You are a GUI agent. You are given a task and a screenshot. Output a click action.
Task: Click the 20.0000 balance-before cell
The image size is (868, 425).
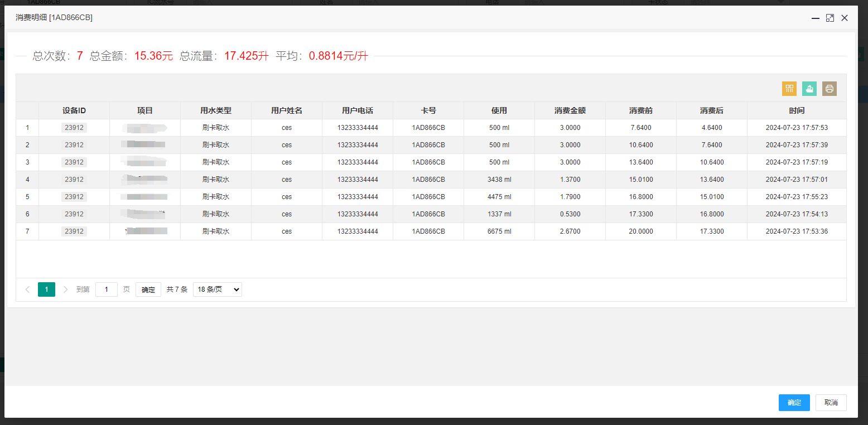641,231
